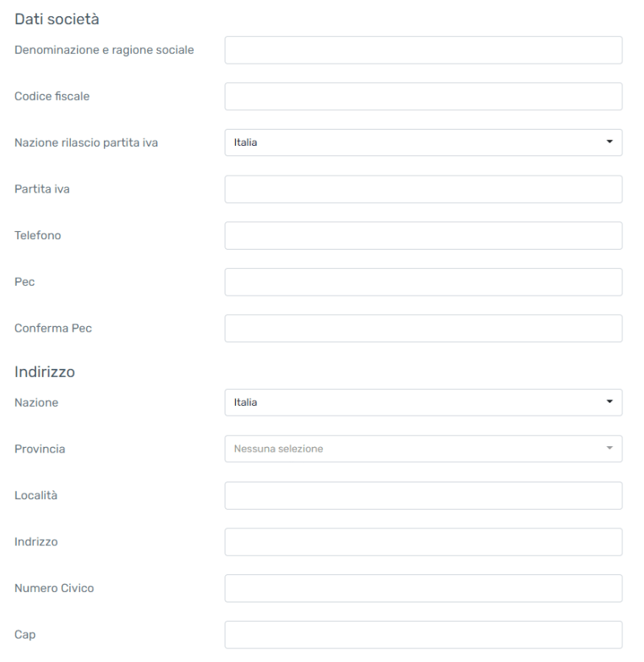Click the Codice fiscale label

tap(52, 97)
